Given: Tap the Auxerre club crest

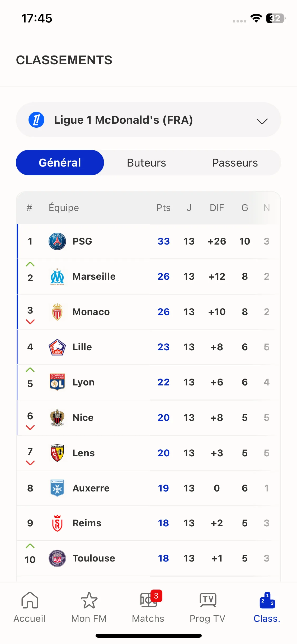Looking at the screenshot, I should point(57,488).
